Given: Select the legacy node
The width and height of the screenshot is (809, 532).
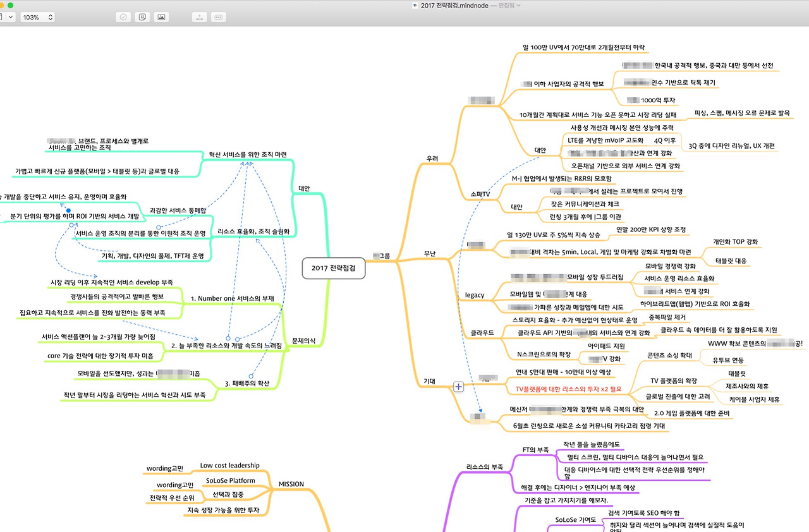Looking at the screenshot, I should [x=475, y=295].
